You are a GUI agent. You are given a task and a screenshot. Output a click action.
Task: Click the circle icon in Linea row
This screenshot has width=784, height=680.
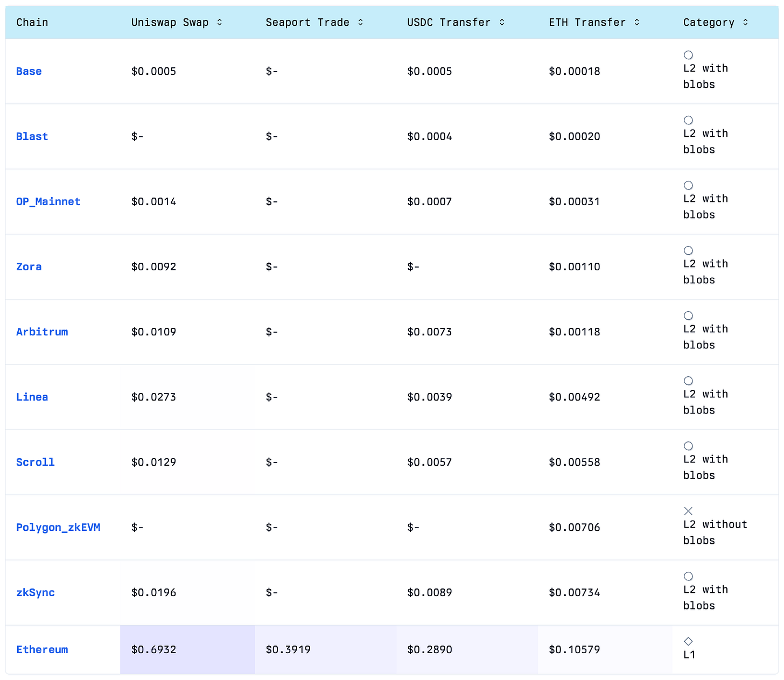point(688,381)
